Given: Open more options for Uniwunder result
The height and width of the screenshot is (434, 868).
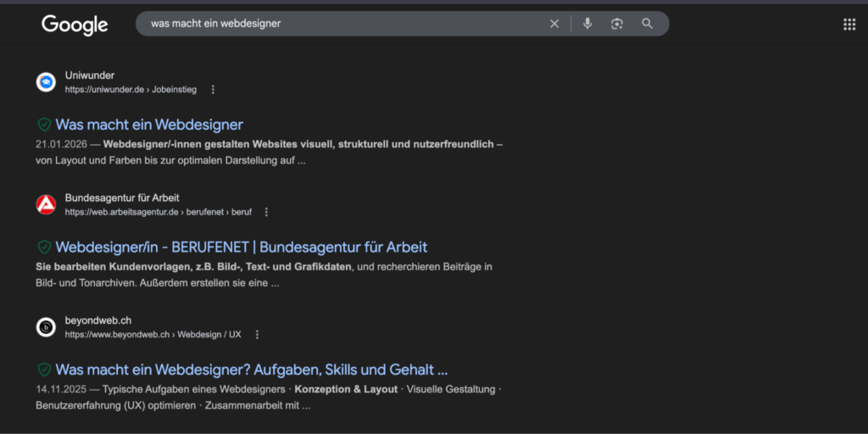Looking at the screenshot, I should pyautogui.click(x=213, y=90).
